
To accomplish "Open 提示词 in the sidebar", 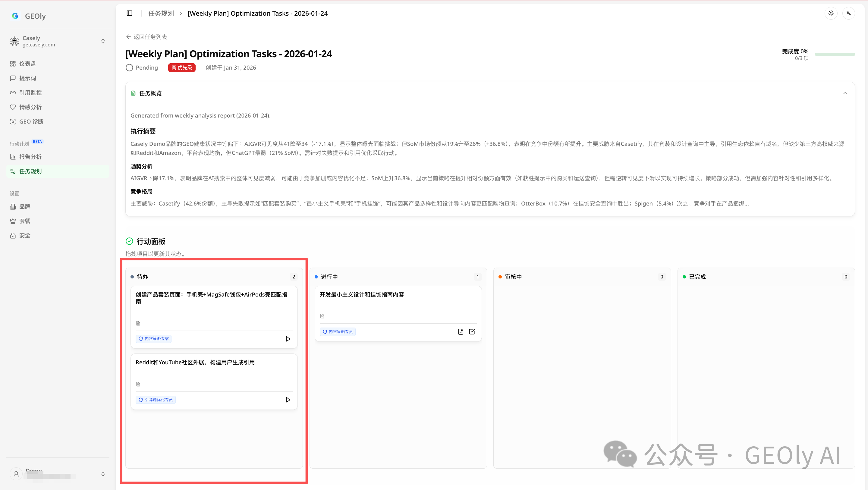I will click(58, 78).
